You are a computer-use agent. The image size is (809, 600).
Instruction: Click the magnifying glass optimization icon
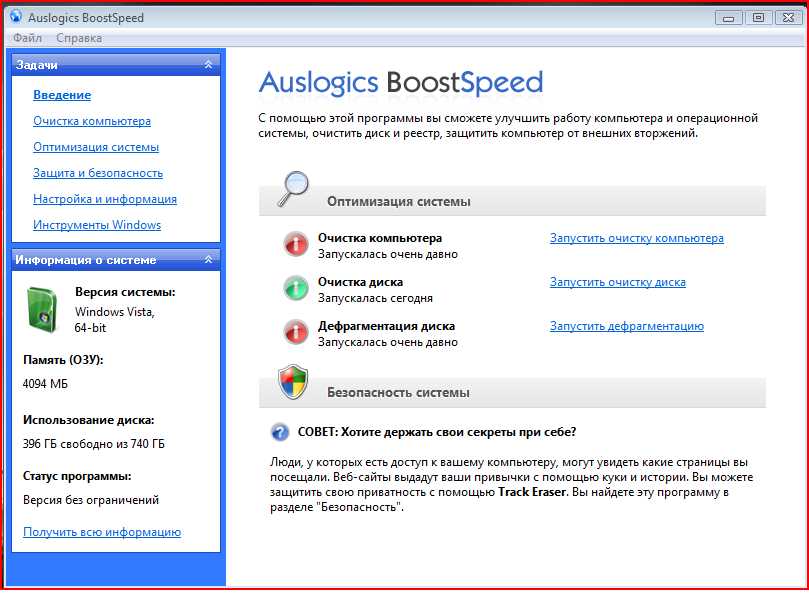[293, 189]
